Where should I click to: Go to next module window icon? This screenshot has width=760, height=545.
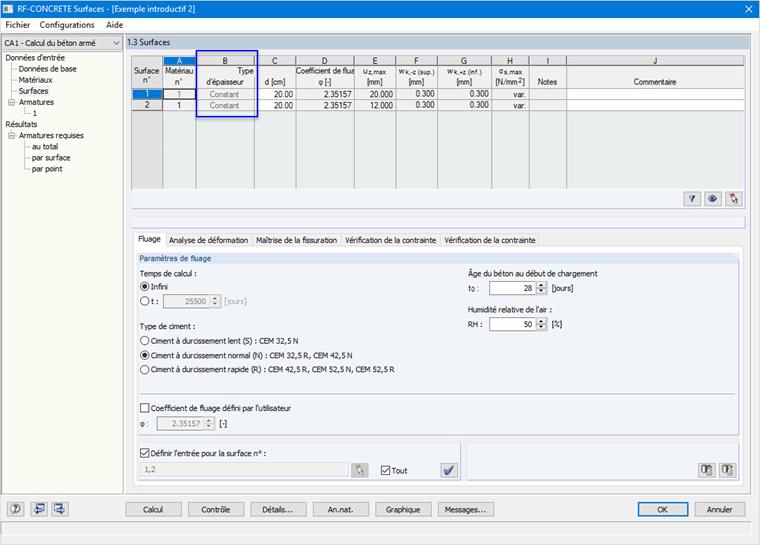click(60, 509)
